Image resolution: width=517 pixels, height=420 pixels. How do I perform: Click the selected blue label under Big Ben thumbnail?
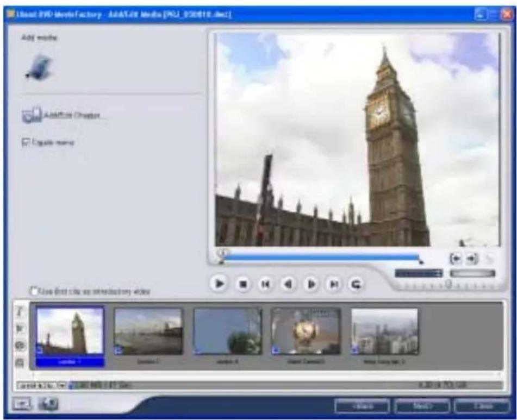click(70, 362)
